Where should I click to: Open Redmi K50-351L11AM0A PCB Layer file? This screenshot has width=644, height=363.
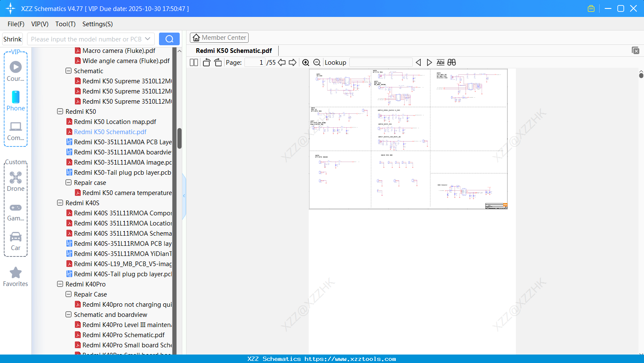click(119, 142)
